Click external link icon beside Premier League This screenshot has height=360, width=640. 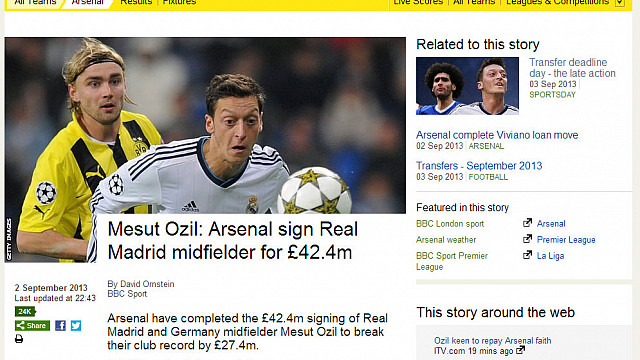(527, 239)
